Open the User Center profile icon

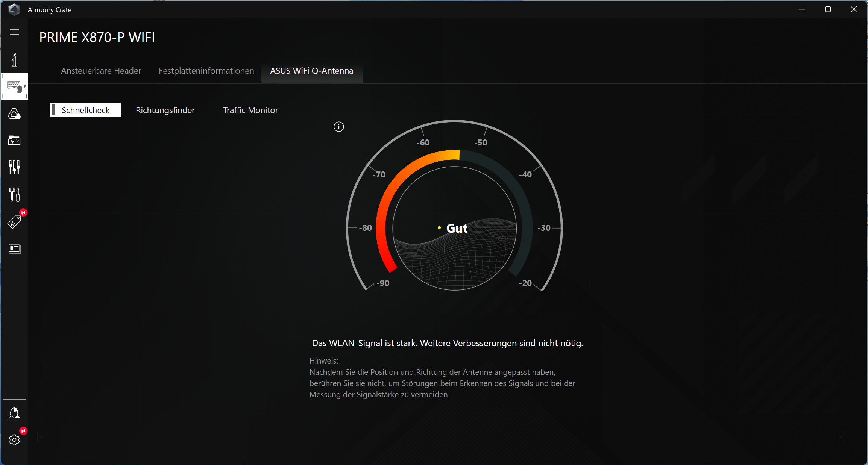[x=14, y=413]
